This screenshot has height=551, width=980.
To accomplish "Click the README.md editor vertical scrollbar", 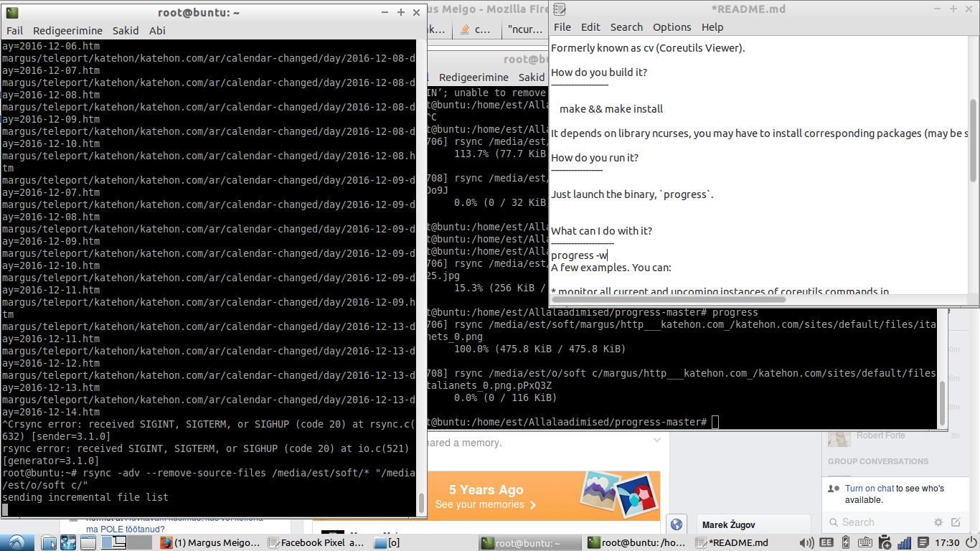I will tap(974, 165).
